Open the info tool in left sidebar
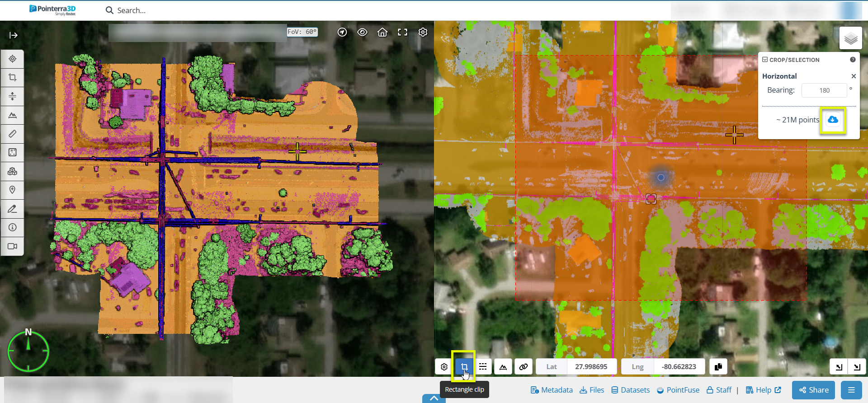The height and width of the screenshot is (403, 868). [x=12, y=227]
